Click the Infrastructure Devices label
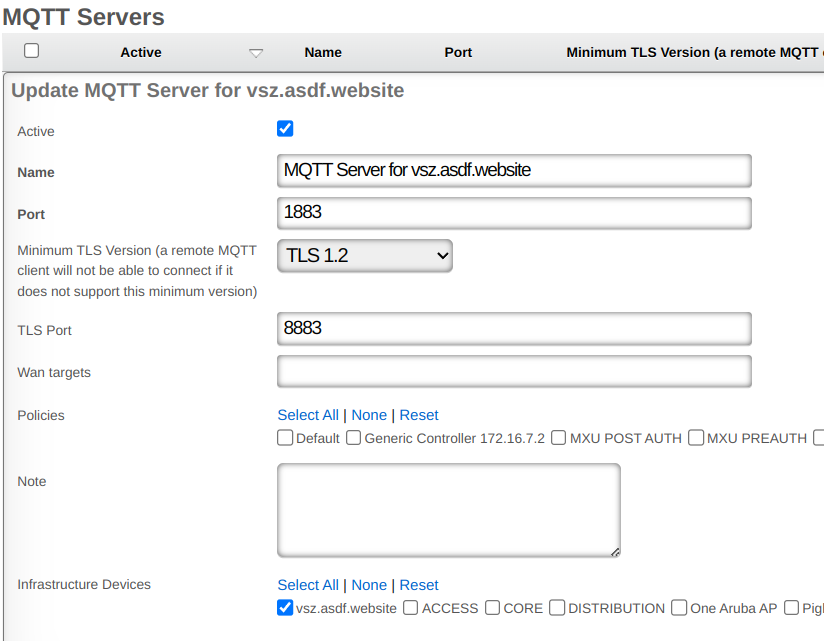The image size is (824, 641). click(x=84, y=584)
